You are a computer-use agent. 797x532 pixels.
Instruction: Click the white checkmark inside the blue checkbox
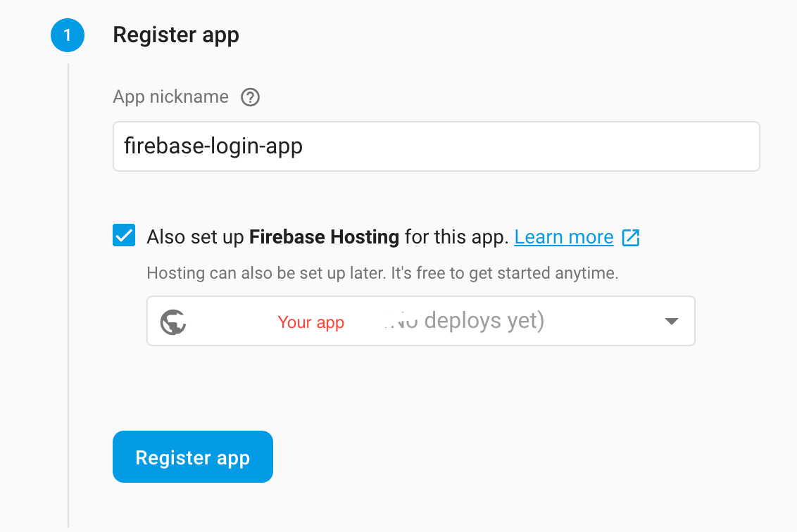pyautogui.click(x=124, y=235)
